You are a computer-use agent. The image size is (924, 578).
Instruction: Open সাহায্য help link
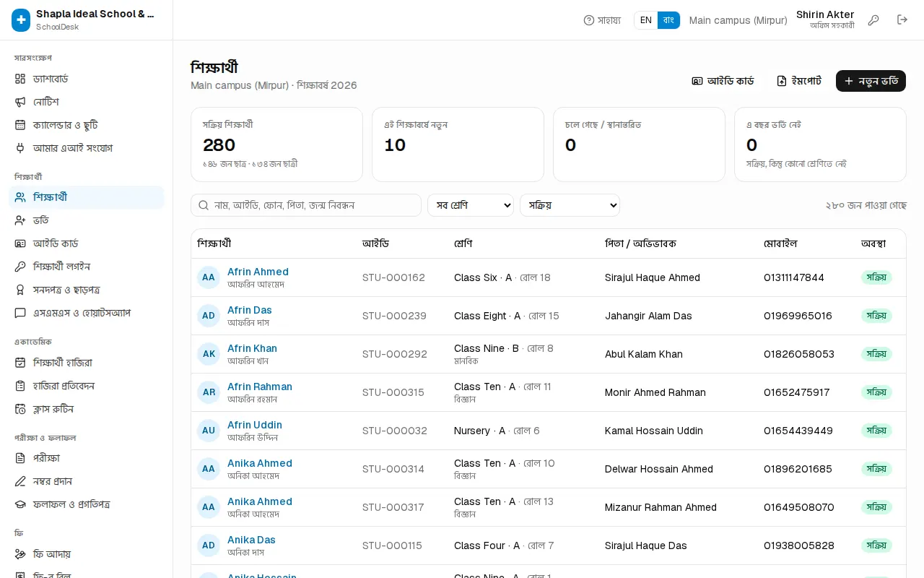click(602, 20)
